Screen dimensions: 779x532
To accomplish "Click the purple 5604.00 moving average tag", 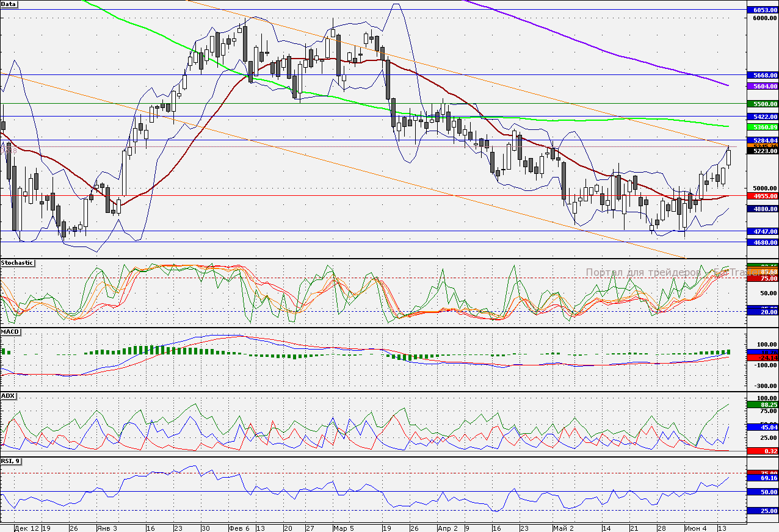I will 763,87.
